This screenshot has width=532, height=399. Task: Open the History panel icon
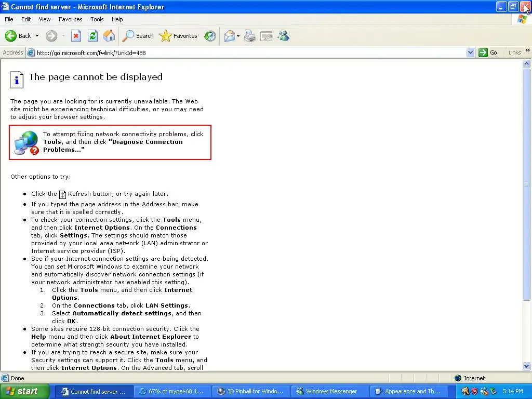(x=210, y=36)
